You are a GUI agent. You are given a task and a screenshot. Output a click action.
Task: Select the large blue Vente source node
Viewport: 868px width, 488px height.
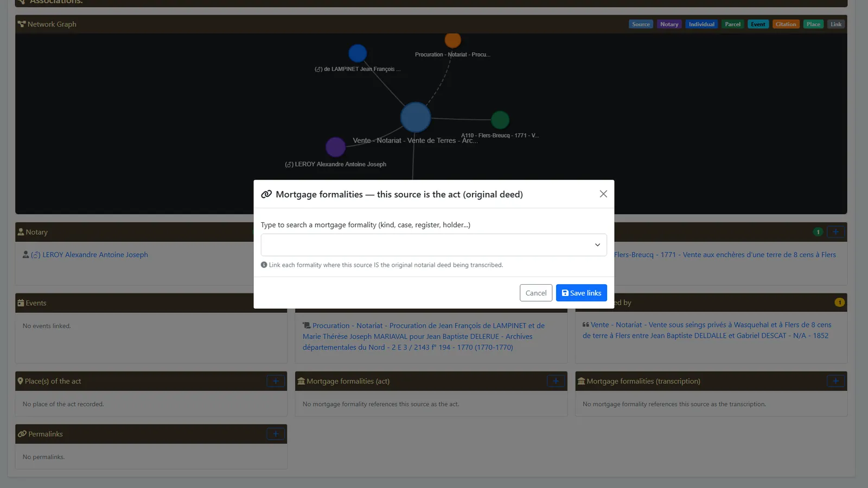pyautogui.click(x=416, y=117)
